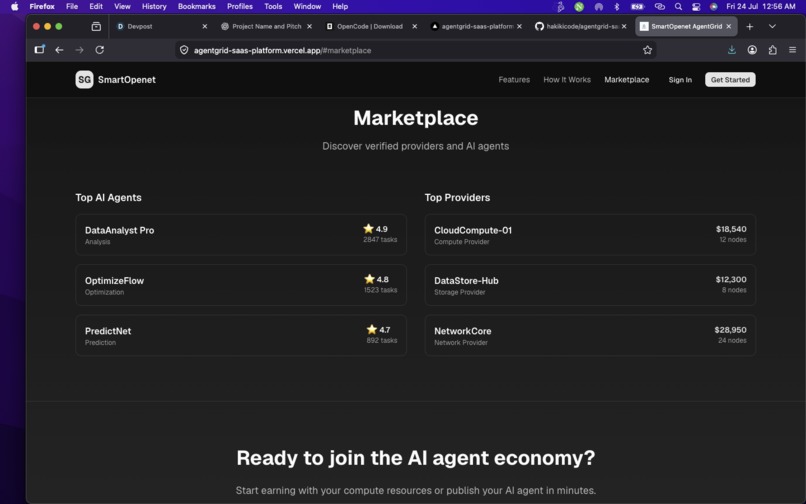The width and height of the screenshot is (806, 504).
Task: Open Control Center icon in menu bar
Action: click(696, 7)
